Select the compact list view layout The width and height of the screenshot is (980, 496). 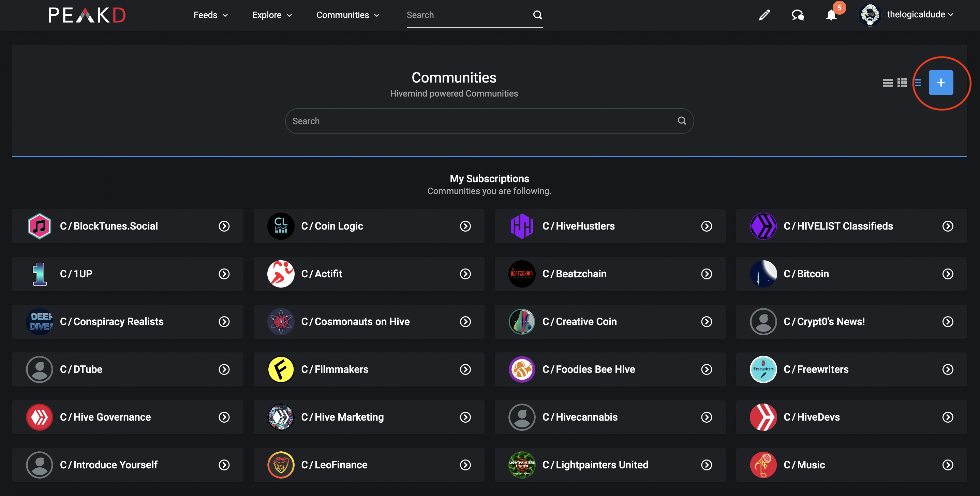918,83
